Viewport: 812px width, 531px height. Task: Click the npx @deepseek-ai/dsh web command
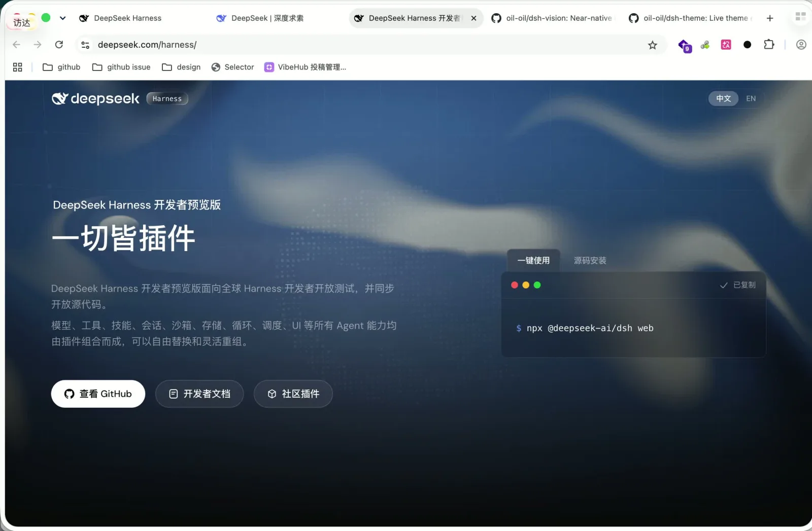tap(590, 328)
